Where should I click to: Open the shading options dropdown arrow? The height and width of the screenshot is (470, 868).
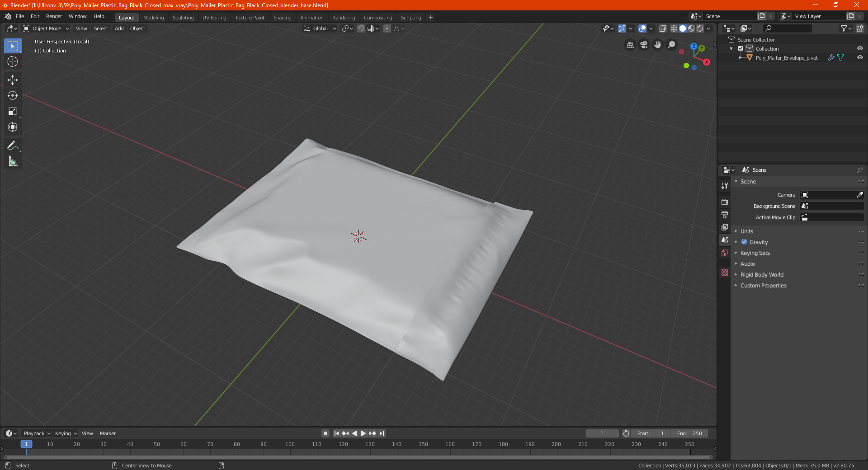[709, 28]
